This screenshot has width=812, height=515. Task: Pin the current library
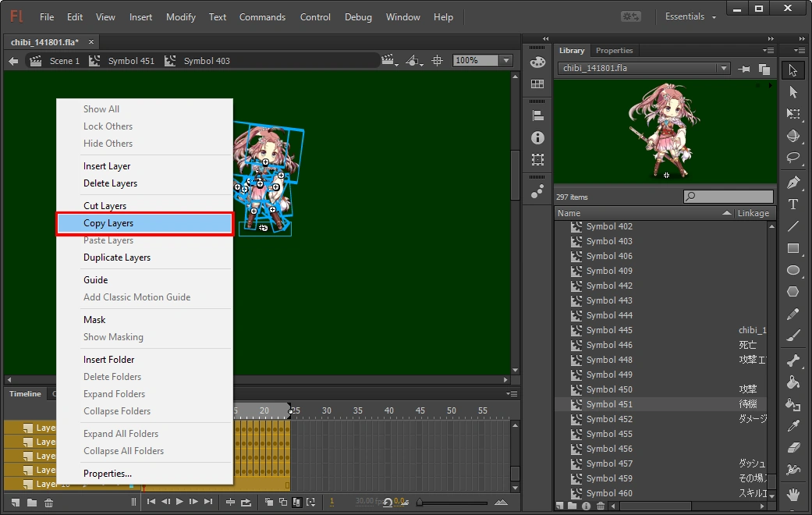[745, 69]
